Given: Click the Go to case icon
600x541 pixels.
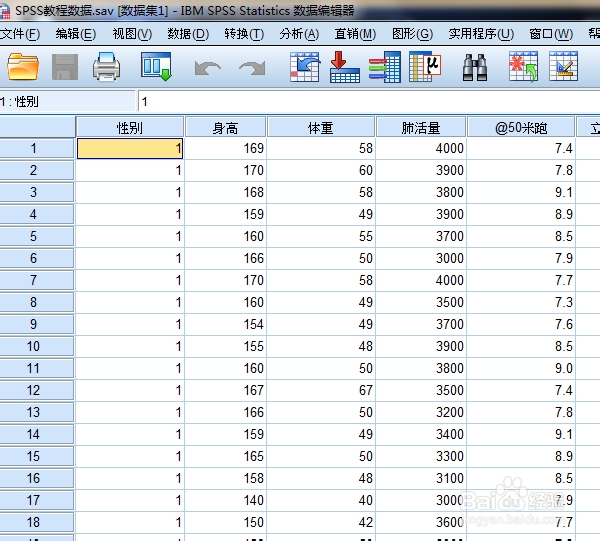Looking at the screenshot, I should pyautogui.click(x=305, y=67).
